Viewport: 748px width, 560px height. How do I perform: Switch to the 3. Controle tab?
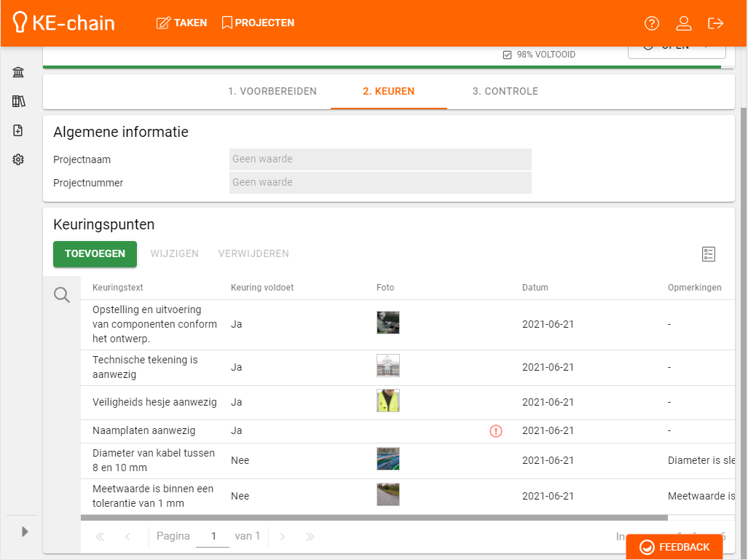[x=505, y=92]
